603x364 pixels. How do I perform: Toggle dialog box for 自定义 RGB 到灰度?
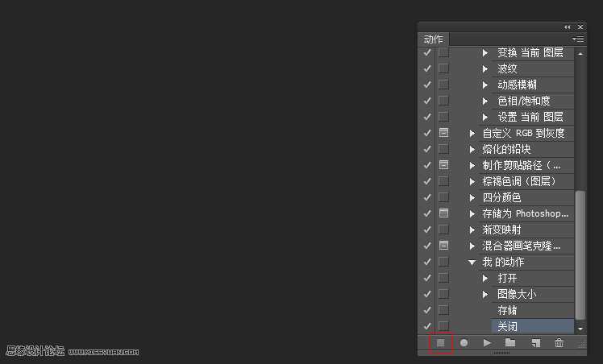tap(443, 133)
